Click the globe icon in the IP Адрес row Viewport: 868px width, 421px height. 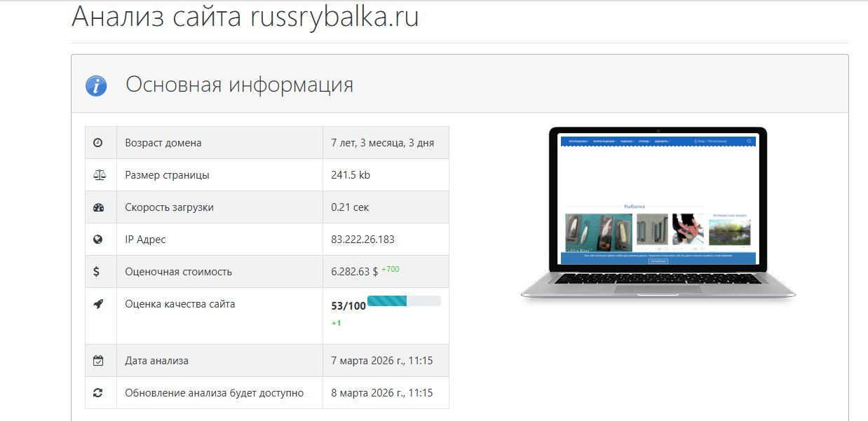pos(98,240)
